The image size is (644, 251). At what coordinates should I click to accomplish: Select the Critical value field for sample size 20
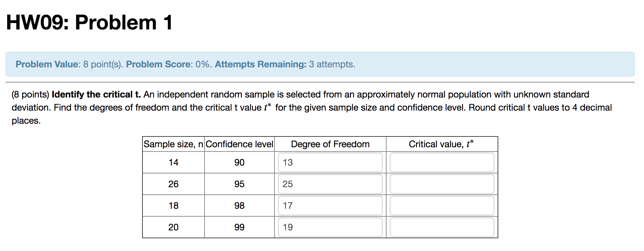[441, 227]
